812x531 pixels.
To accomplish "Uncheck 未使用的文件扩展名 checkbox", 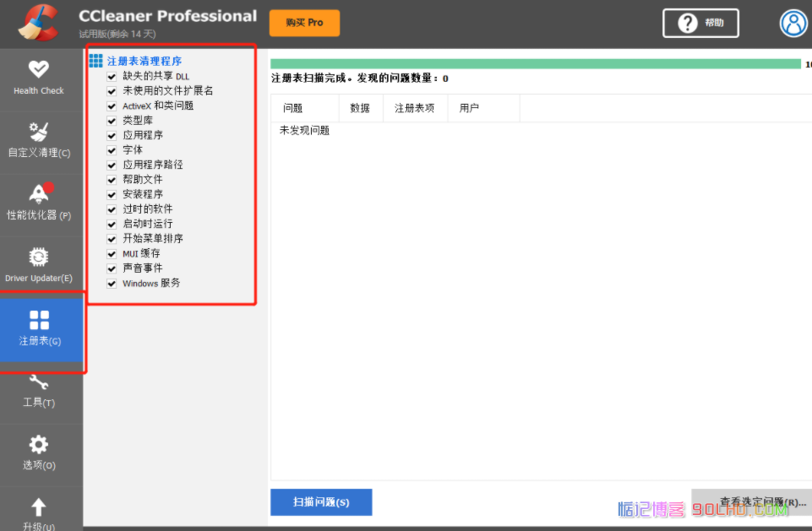I will click(x=112, y=91).
